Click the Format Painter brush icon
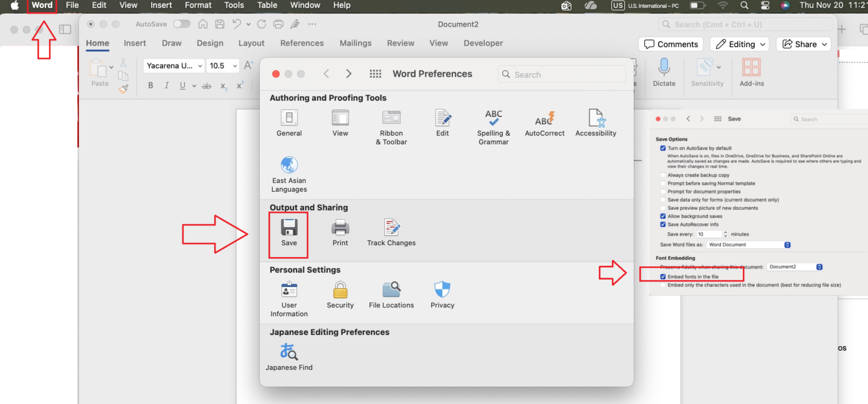The image size is (868, 404). click(x=124, y=89)
